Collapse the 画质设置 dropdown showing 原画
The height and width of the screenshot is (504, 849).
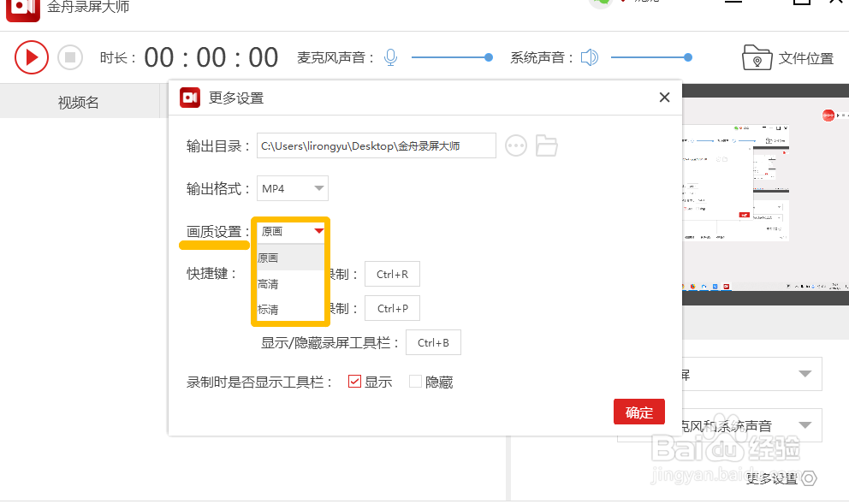(291, 231)
